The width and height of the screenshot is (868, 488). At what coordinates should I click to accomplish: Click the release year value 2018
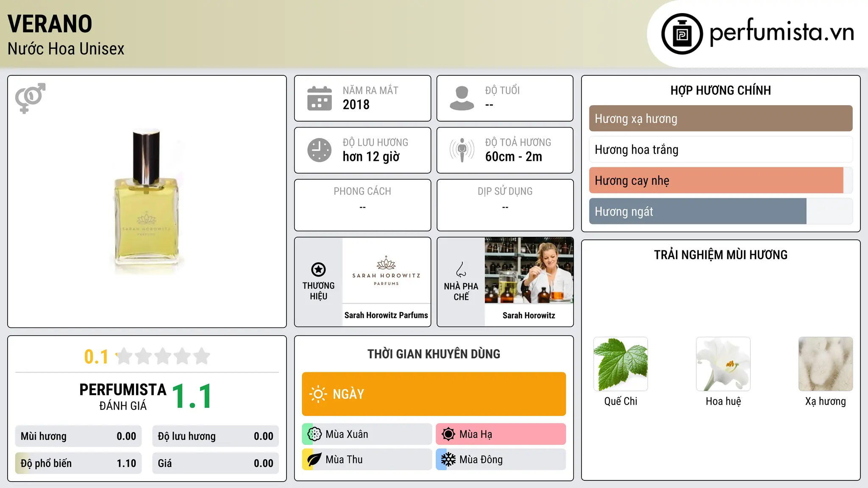point(356,105)
